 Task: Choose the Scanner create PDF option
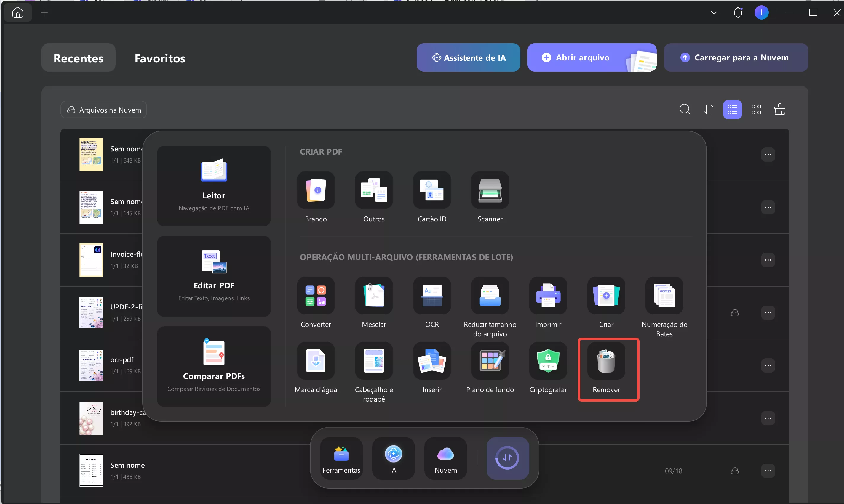(x=490, y=190)
